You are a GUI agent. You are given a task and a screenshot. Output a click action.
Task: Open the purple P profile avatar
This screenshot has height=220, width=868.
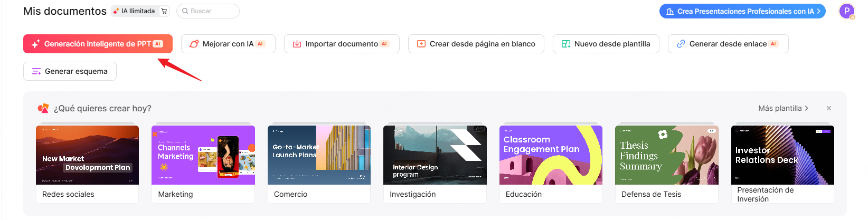tap(846, 11)
